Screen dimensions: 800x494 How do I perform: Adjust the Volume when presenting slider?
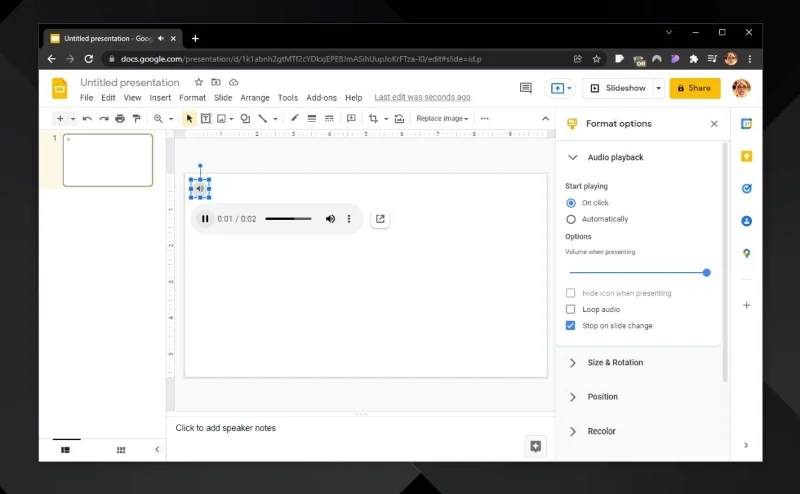[x=638, y=273]
